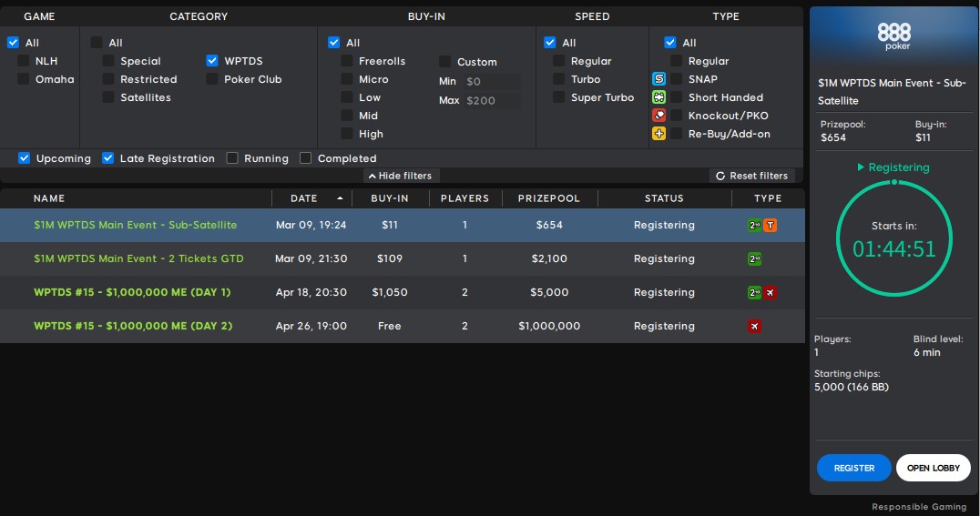Click the Knockout/PKO type icon

pos(658,115)
